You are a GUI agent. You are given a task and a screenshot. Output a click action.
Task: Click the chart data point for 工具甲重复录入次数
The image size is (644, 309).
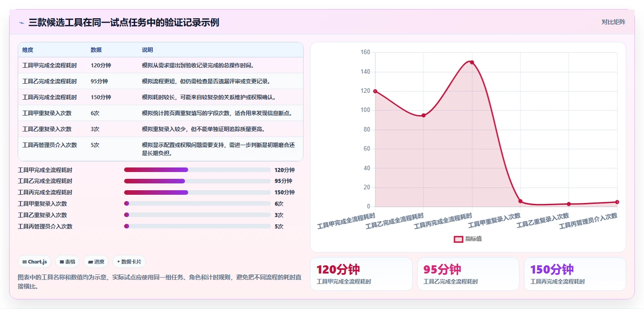tap(520, 201)
